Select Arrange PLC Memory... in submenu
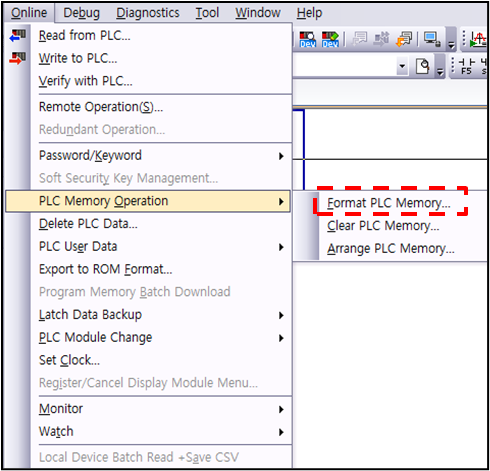This screenshot has width=490, height=471. [391, 249]
